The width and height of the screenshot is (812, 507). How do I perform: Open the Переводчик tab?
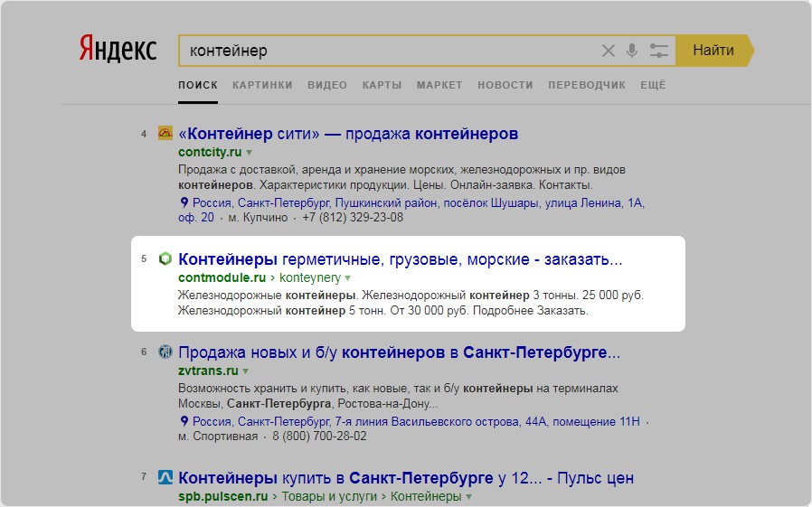click(x=587, y=85)
